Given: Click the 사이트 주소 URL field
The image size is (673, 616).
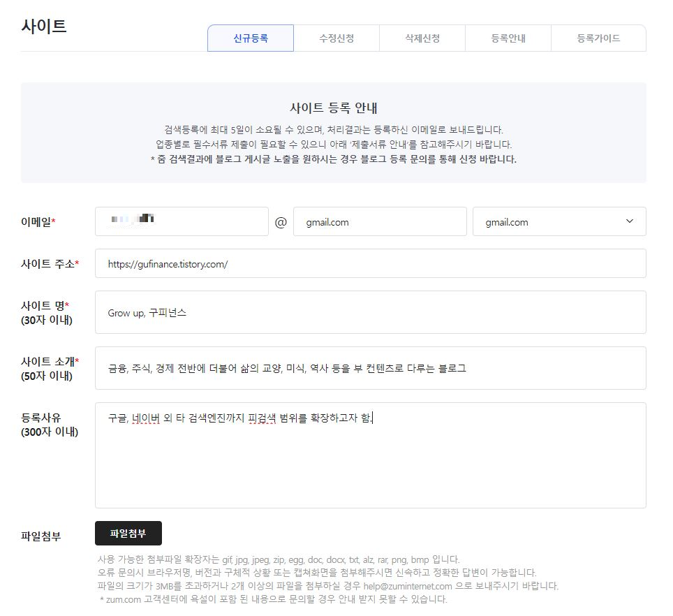Looking at the screenshot, I should click(x=371, y=263).
